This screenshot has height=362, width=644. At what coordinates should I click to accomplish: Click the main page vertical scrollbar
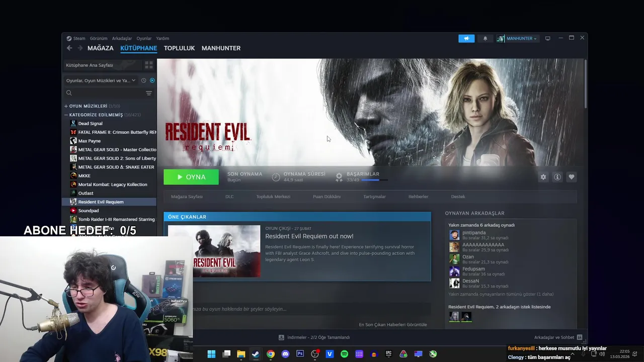click(585, 83)
